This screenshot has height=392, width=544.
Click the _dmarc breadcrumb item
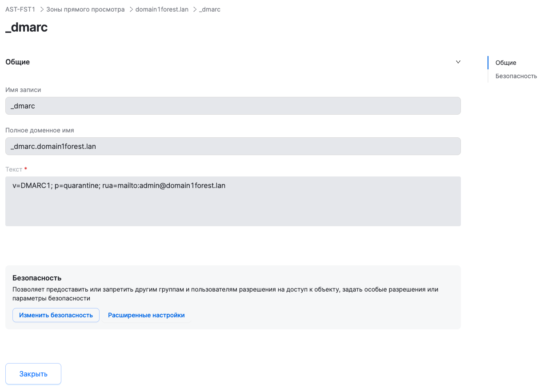pyautogui.click(x=210, y=9)
